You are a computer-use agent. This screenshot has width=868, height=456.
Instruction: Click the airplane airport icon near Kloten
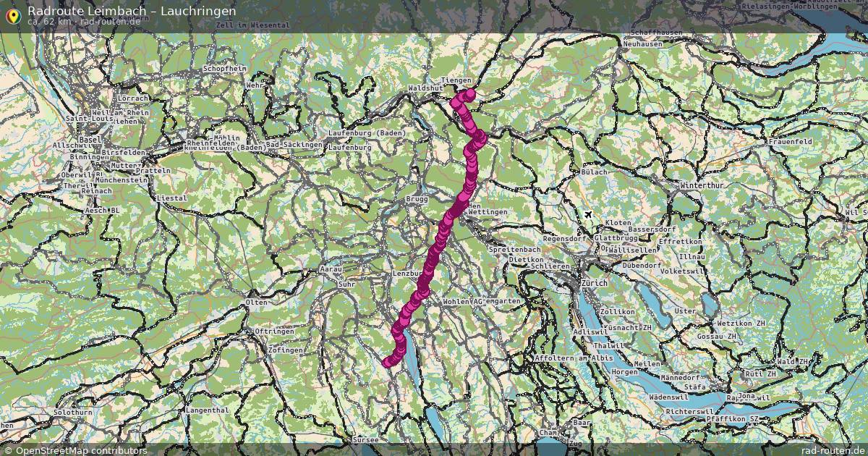587,215
